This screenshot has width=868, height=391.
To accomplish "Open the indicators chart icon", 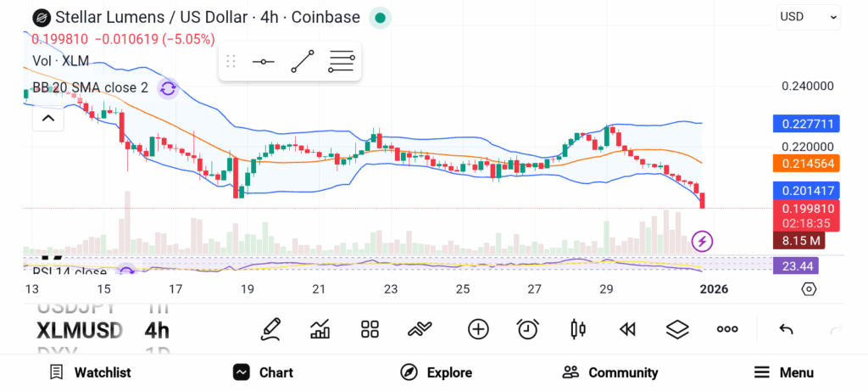I will point(320,329).
